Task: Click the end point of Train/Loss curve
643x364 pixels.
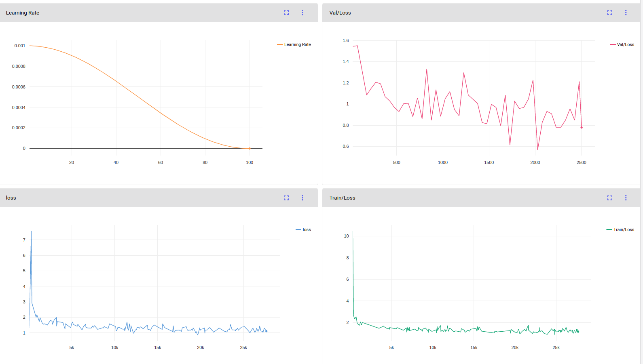Action: coord(578,331)
